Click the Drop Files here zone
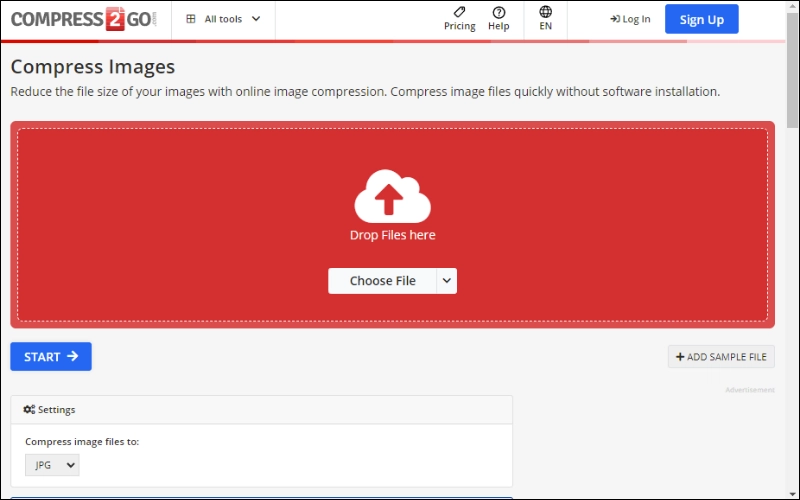Image resolution: width=800 pixels, height=500 pixels. 392,225
